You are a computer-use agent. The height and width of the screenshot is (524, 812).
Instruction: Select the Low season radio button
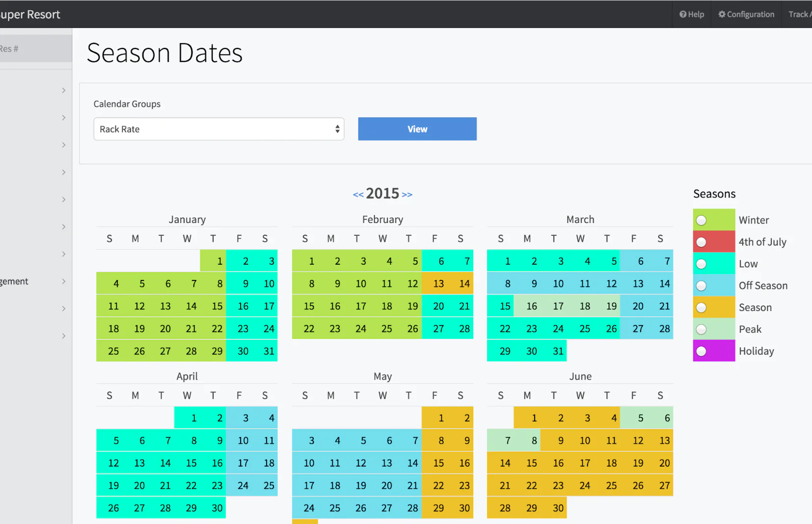(x=701, y=264)
